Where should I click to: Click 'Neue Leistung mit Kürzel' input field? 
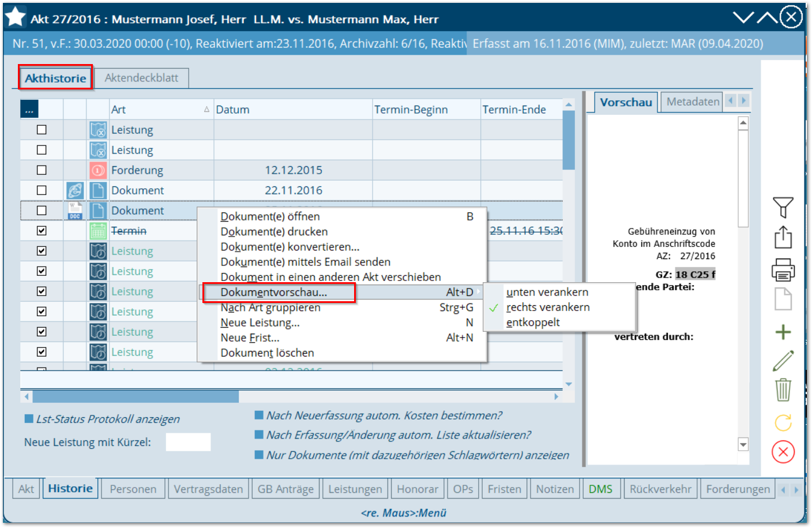coord(188,442)
